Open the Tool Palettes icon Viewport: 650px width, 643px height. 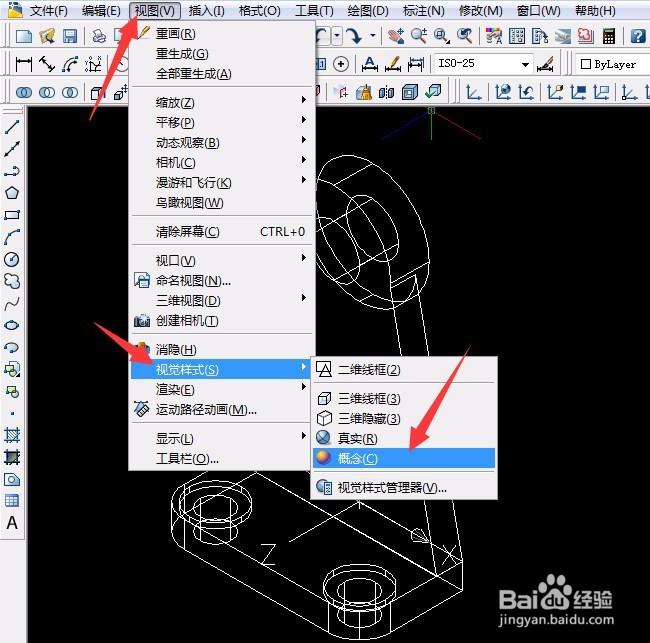[540, 36]
